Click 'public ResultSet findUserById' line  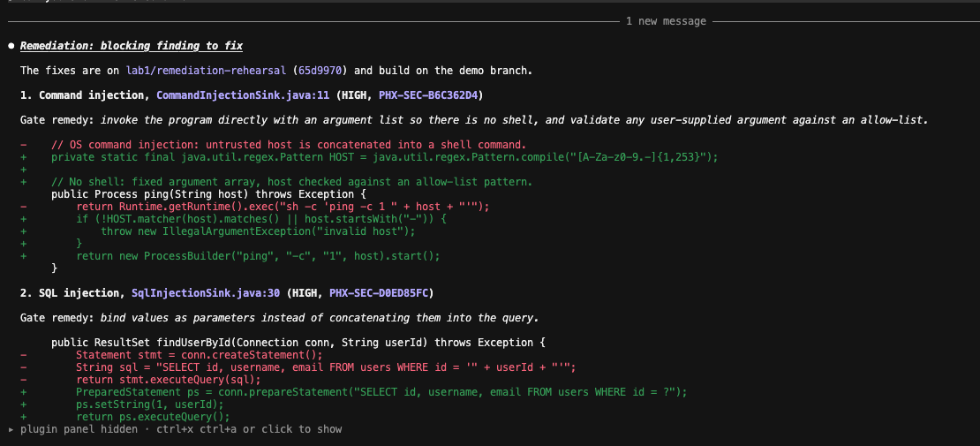pyautogui.click(x=298, y=342)
